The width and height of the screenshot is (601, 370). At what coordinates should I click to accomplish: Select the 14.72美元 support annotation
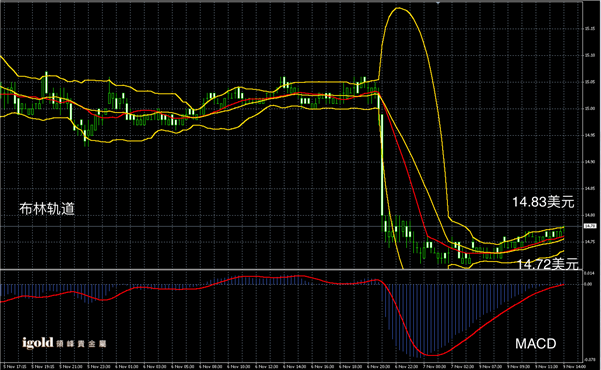548,264
